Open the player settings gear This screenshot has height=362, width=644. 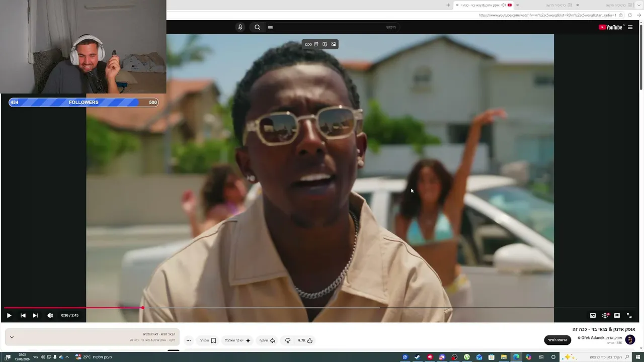(x=605, y=315)
